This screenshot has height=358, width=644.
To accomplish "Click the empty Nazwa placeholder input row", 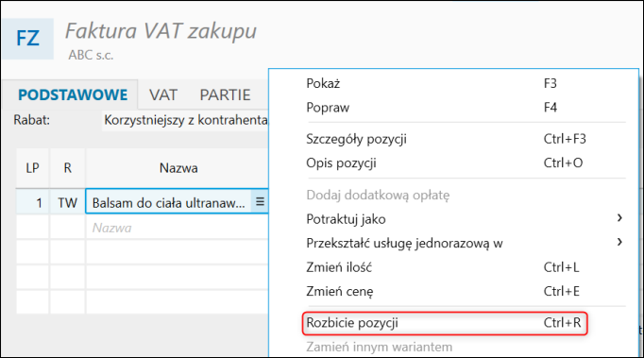I will point(178,228).
